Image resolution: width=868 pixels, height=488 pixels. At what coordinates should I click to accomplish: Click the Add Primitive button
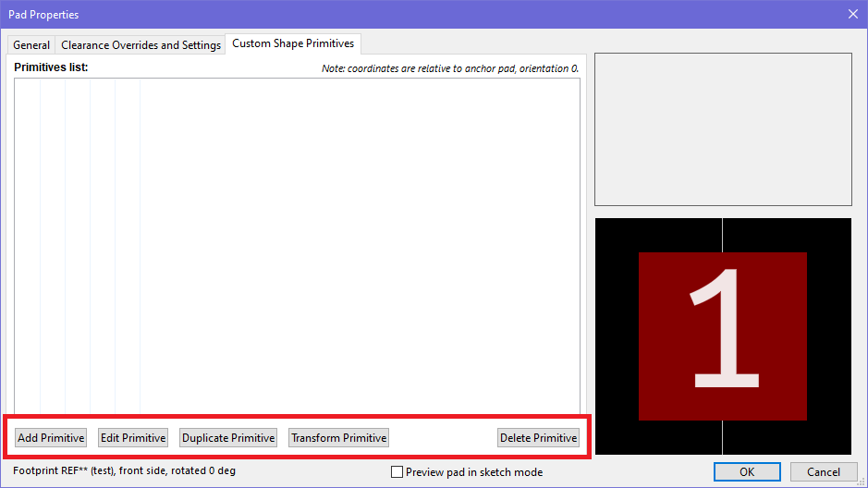pos(51,438)
